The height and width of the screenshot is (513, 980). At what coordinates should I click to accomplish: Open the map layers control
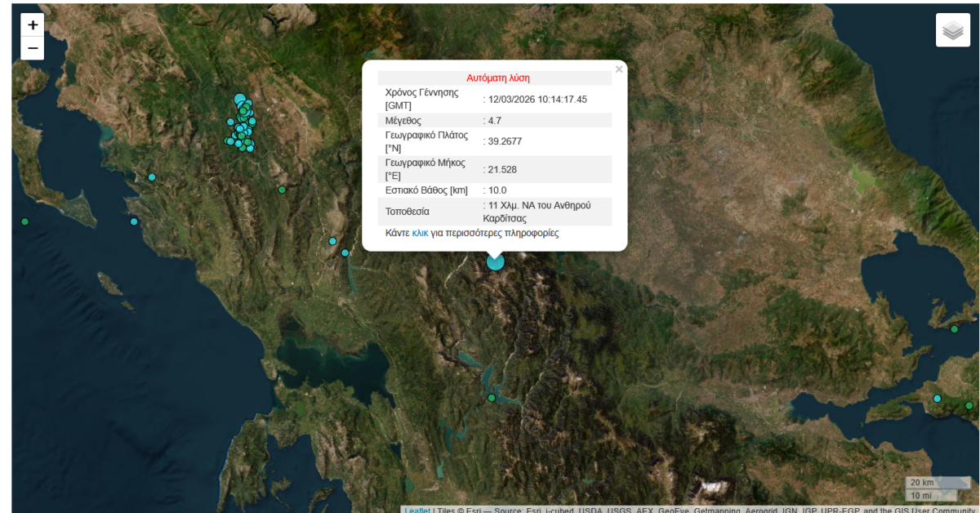(x=952, y=30)
